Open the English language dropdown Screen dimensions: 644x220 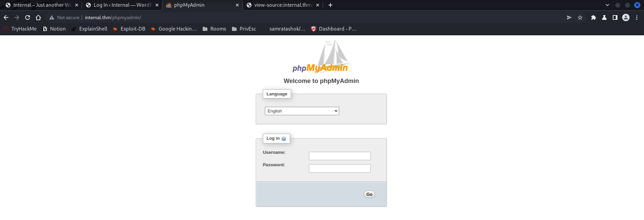[302, 111]
